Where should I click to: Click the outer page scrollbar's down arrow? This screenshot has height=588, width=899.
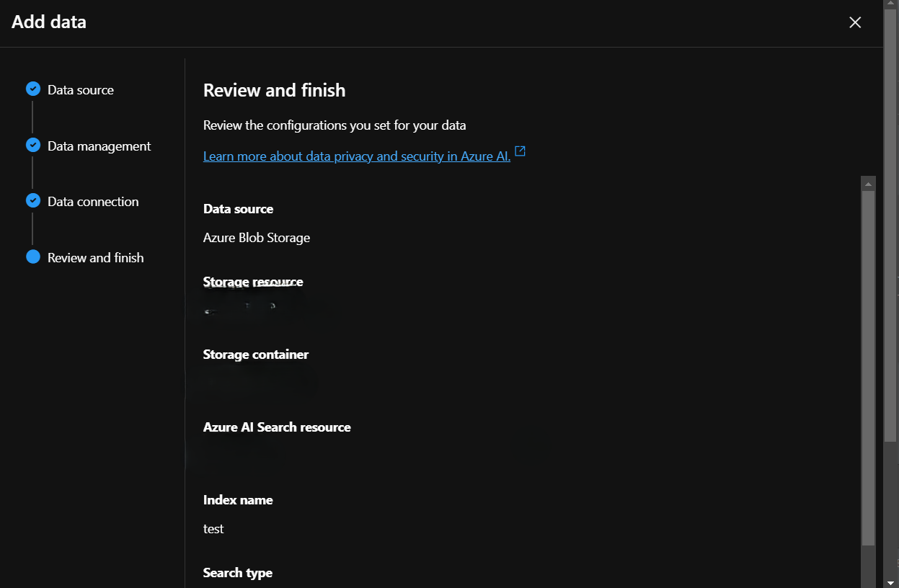891,581
